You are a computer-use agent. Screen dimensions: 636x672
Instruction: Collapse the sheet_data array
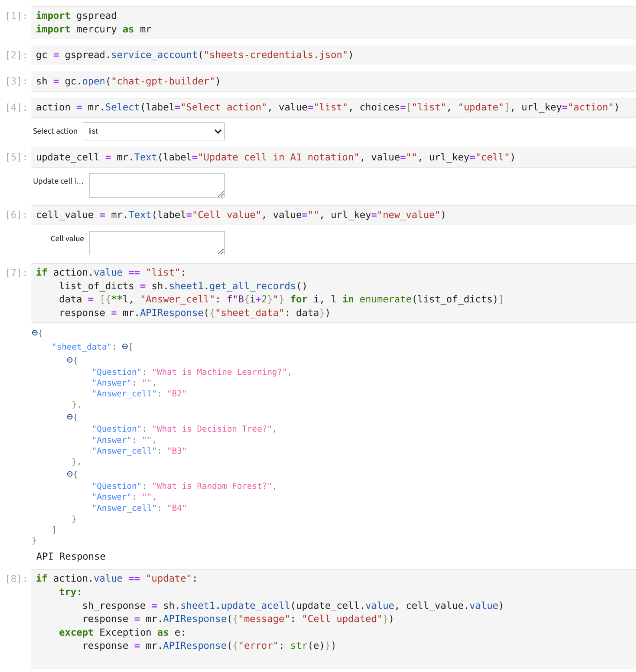(x=125, y=346)
